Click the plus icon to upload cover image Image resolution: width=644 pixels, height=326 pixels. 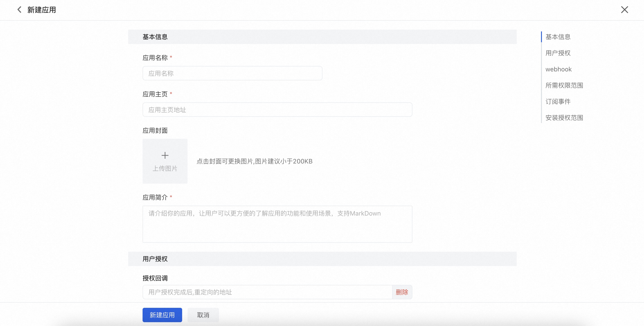coord(165,155)
